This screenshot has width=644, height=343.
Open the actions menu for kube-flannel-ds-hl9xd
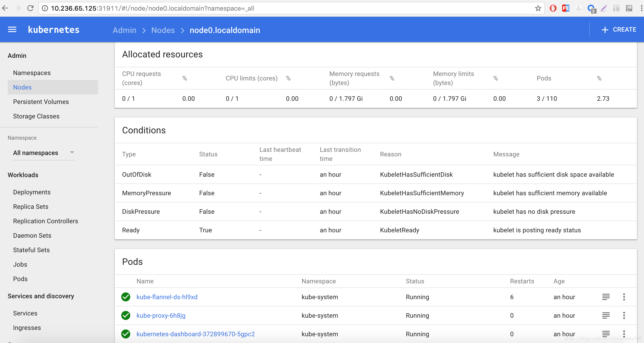coord(624,297)
